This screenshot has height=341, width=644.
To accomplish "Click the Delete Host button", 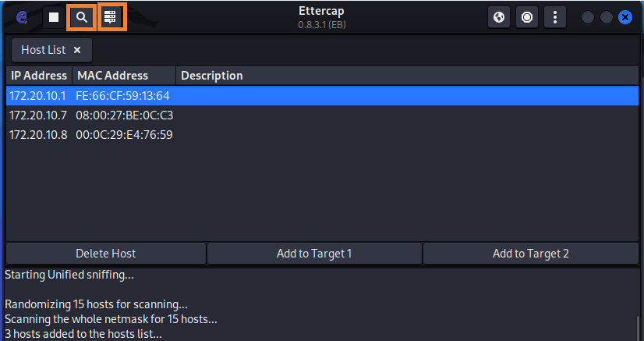I will (106, 254).
